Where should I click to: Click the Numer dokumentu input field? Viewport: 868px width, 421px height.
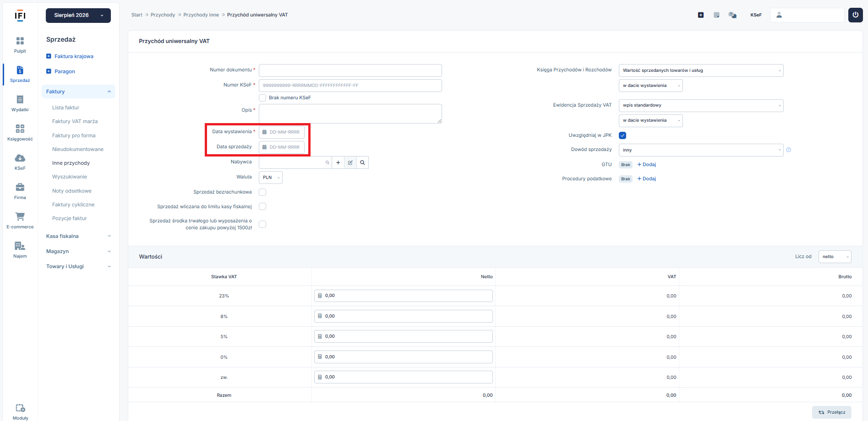[x=350, y=70]
